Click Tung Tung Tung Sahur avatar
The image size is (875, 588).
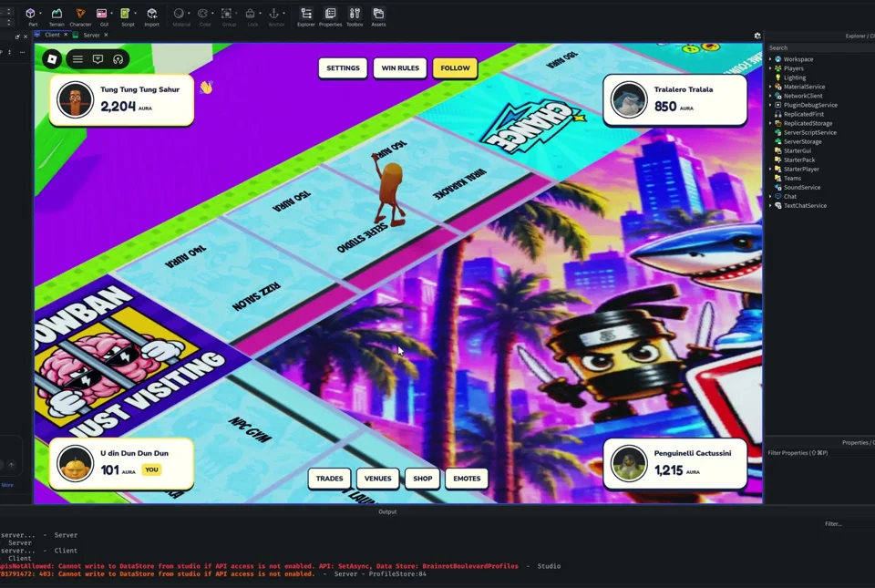pyautogui.click(x=76, y=100)
